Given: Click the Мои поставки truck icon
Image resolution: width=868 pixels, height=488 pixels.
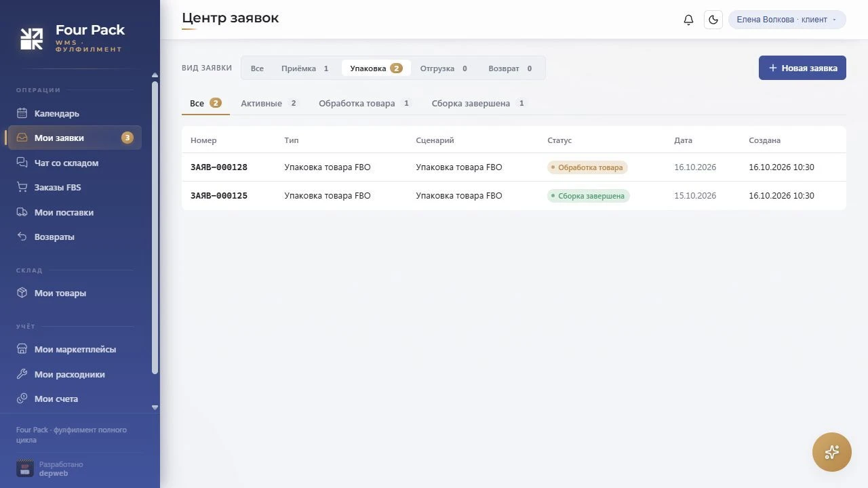Looking at the screenshot, I should [x=22, y=212].
